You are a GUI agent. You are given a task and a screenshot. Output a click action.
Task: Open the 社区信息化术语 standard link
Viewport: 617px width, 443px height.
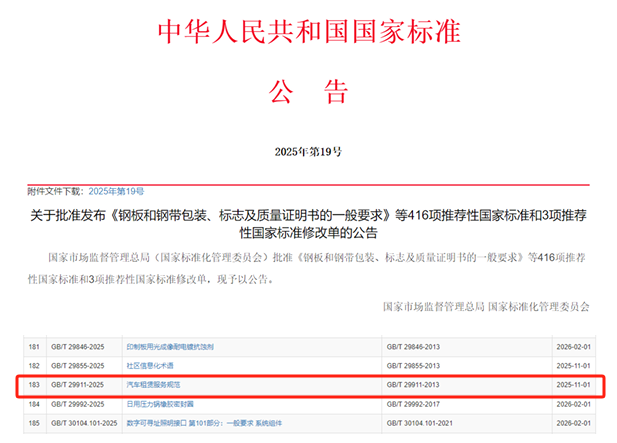click(150, 365)
